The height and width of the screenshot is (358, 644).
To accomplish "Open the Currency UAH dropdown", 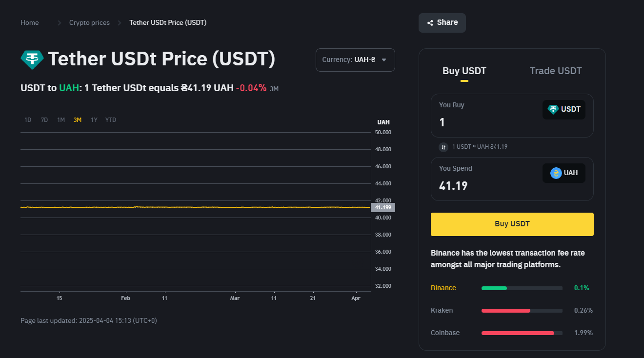I will click(355, 60).
